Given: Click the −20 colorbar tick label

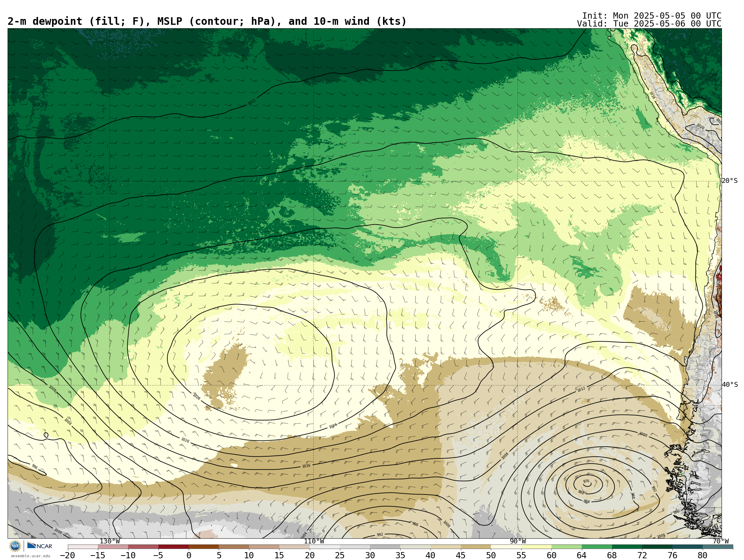Looking at the screenshot, I should coord(68,556).
